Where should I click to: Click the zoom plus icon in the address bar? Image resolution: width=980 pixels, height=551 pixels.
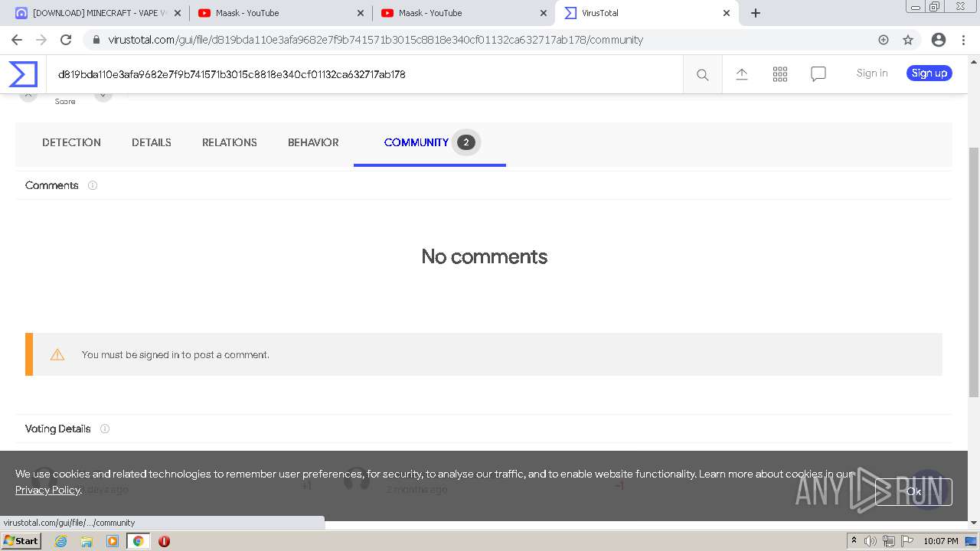click(884, 40)
